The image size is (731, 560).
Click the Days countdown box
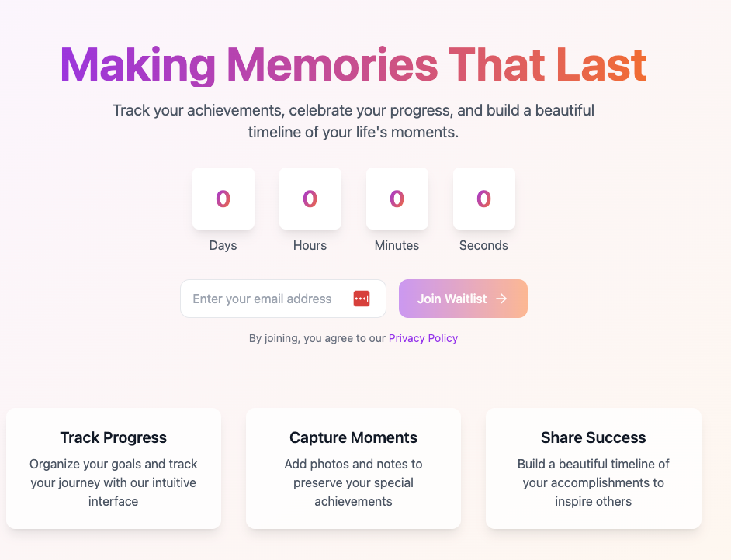pos(223,199)
